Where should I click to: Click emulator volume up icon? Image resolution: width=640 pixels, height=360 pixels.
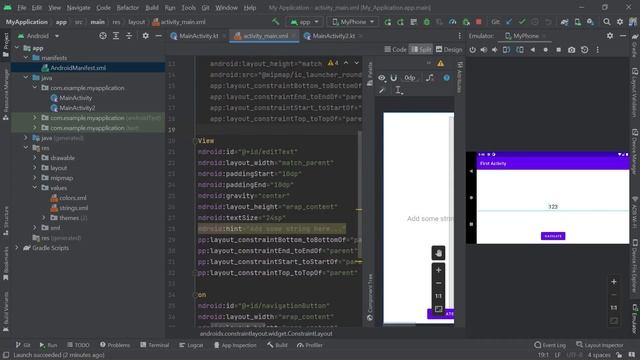coord(484,50)
